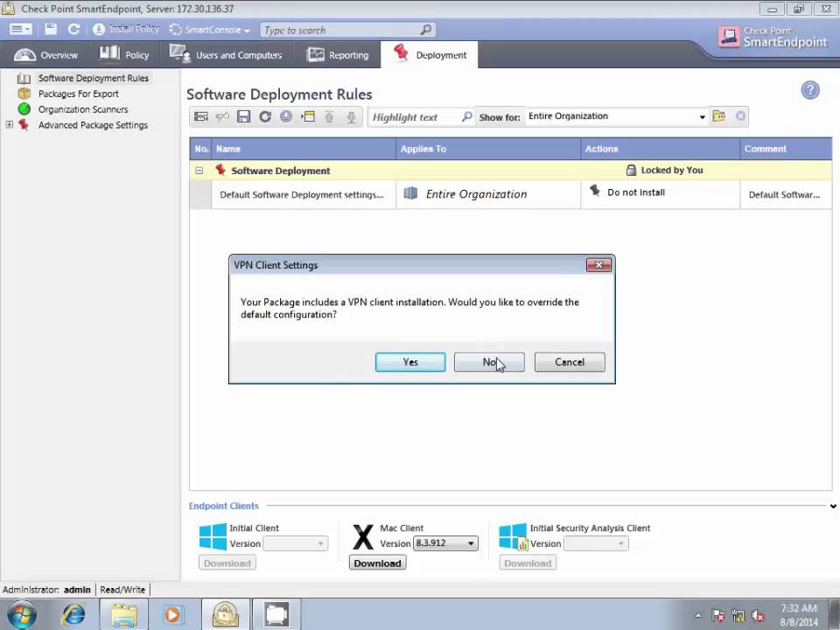Click the refresh icon in the top toolbar
Viewport: 840px width, 630px height.
click(73, 29)
